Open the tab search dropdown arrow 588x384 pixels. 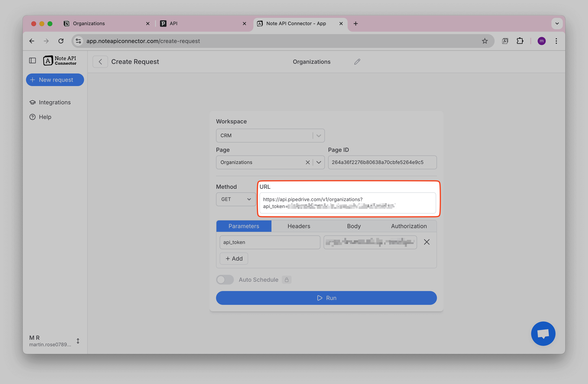tap(557, 24)
